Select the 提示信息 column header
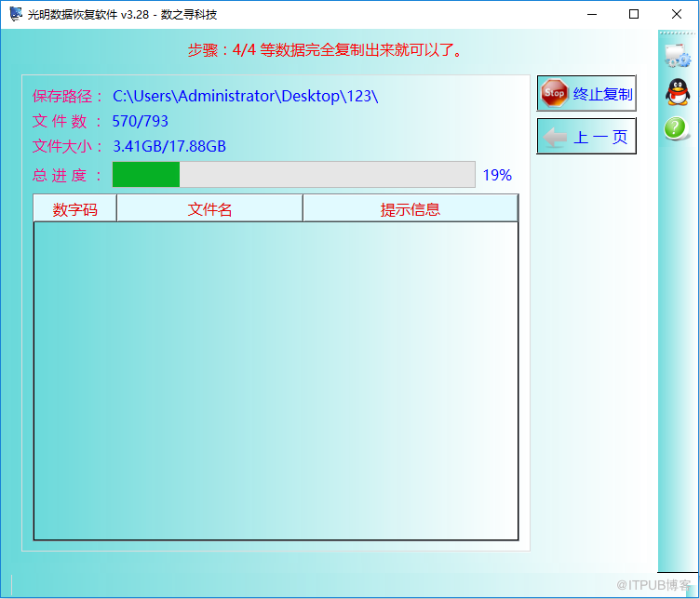This screenshot has height=599, width=700. coord(411,208)
